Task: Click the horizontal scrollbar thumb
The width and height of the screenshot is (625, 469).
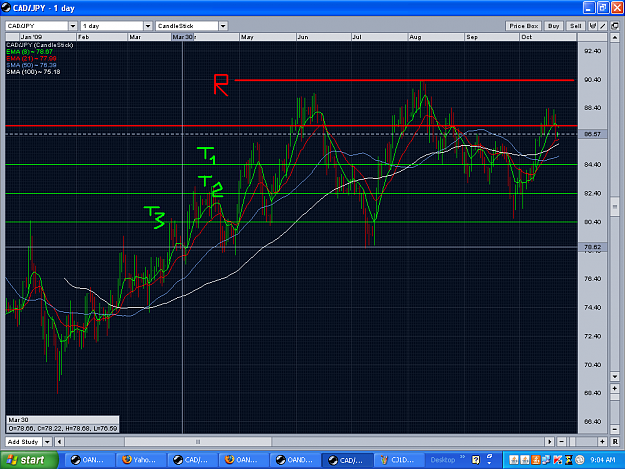Action: tap(198, 442)
